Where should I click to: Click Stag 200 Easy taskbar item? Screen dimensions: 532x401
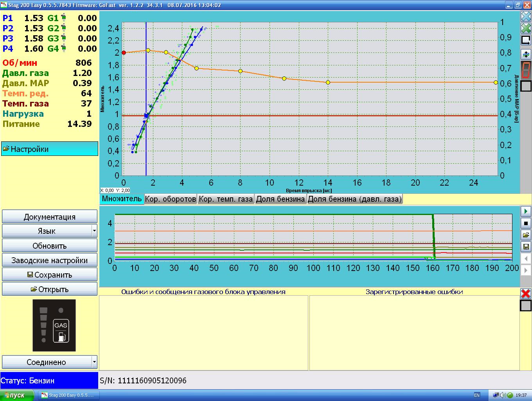coord(69,395)
